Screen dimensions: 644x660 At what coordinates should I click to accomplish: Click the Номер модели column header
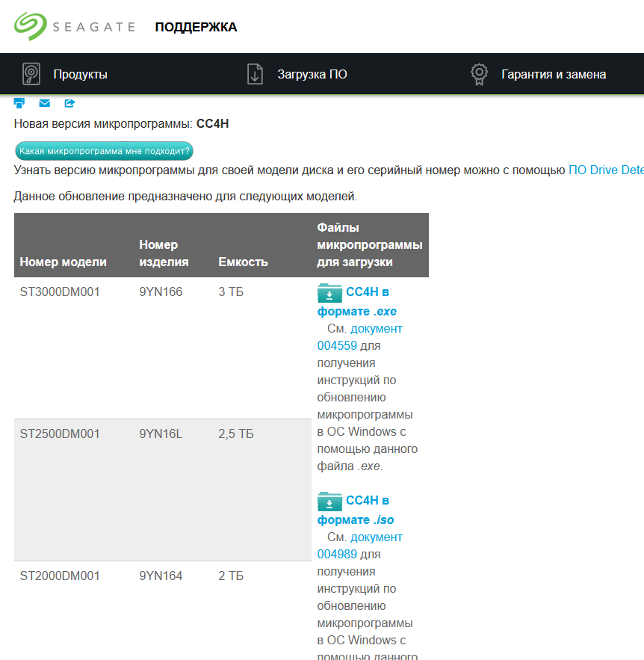coord(63,262)
